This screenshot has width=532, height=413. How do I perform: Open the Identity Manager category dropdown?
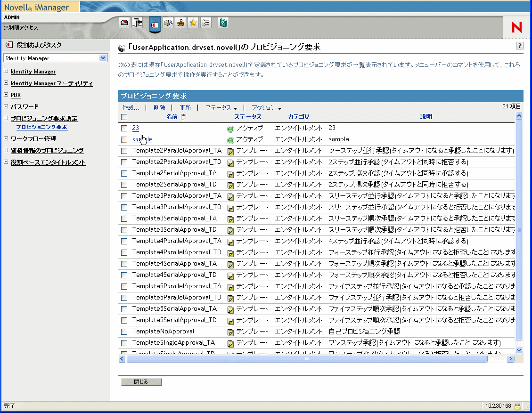(55, 58)
